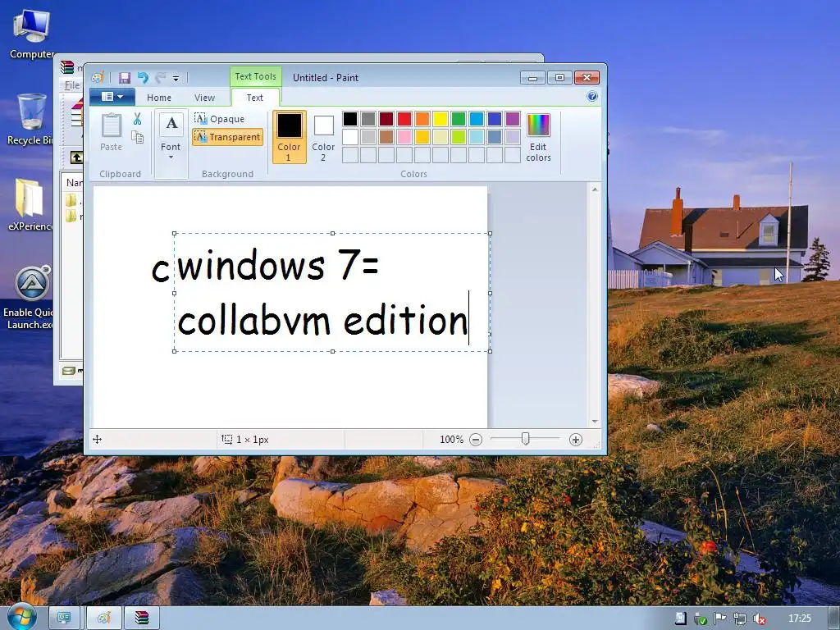Click the zoom slider thumb
Screen dimensions: 840x630
(526, 439)
